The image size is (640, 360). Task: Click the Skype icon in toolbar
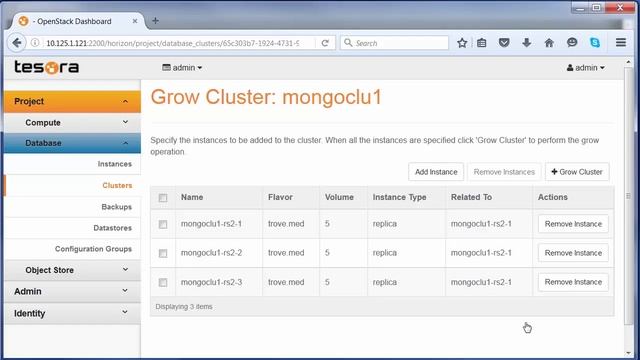coord(595,42)
